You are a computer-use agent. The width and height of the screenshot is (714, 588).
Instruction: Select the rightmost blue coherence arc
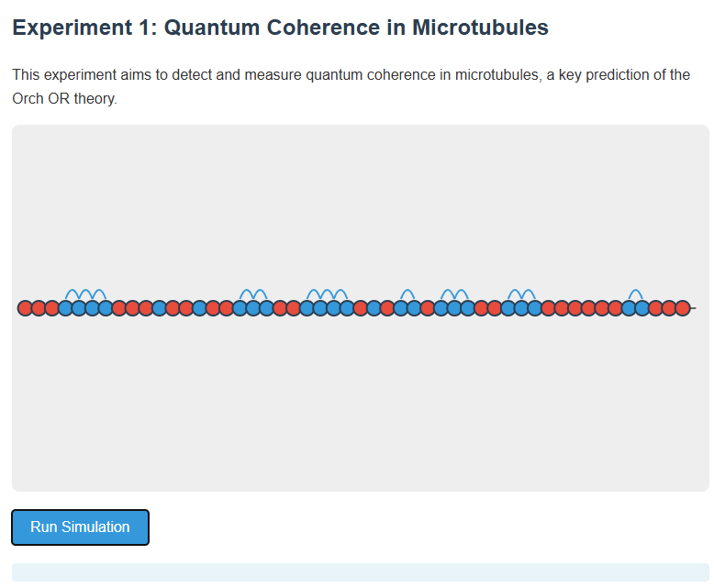(x=635, y=294)
